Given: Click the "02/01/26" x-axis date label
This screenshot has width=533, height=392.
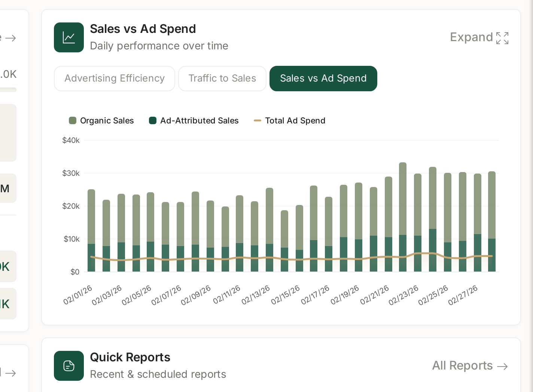Looking at the screenshot, I should [x=78, y=295].
